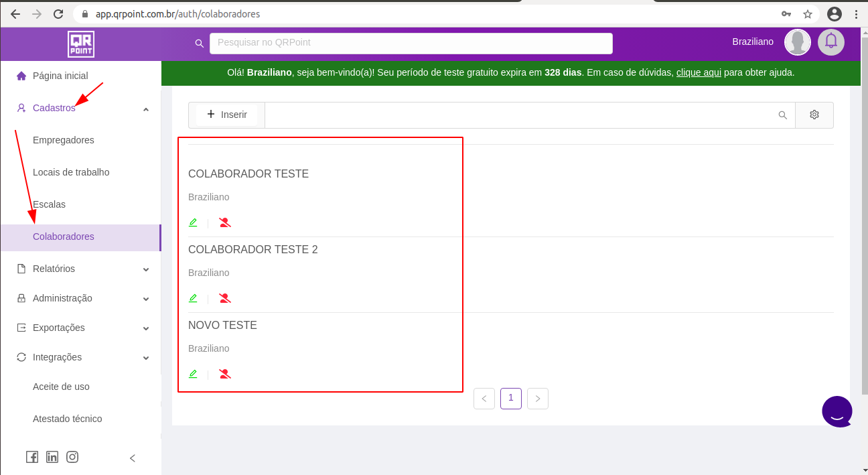Viewport: 868px width, 475px height.
Task: Open the notifications bell
Action: pos(830,42)
